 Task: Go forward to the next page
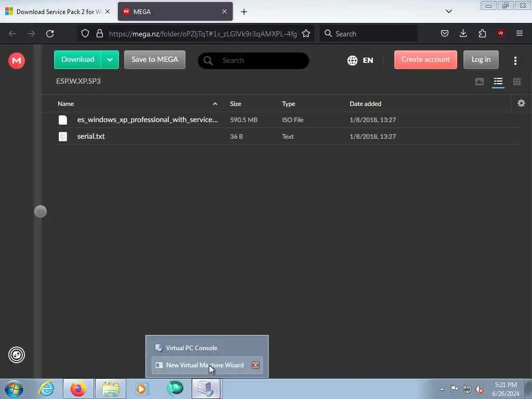31,34
